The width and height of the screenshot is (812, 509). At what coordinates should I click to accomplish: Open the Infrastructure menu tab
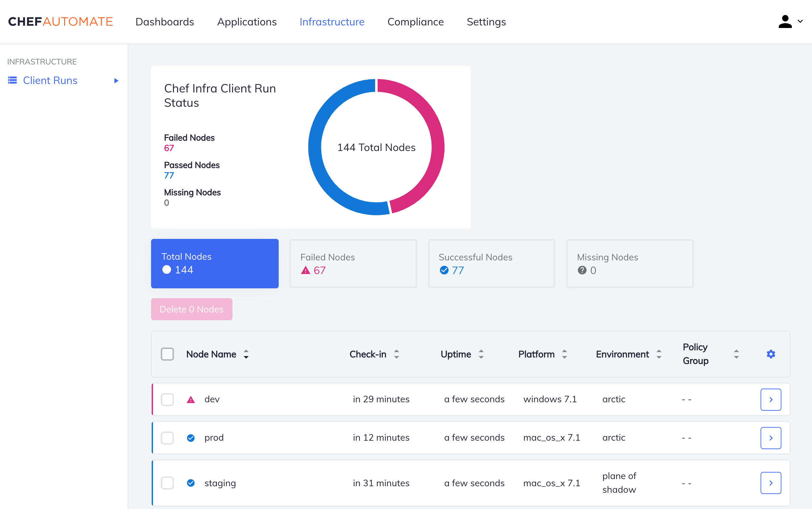click(x=331, y=22)
